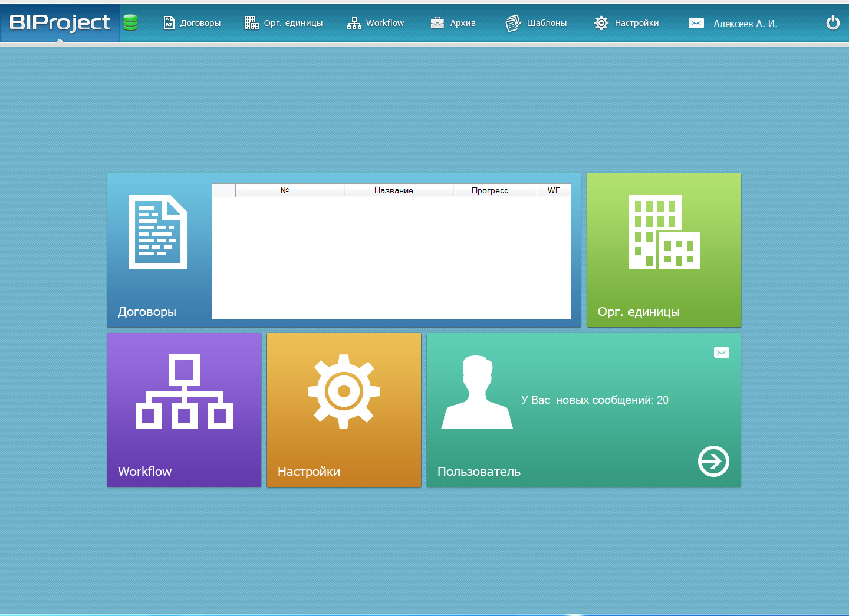849x616 pixels.
Task: Click the green database icon near the logo
Action: click(x=130, y=22)
